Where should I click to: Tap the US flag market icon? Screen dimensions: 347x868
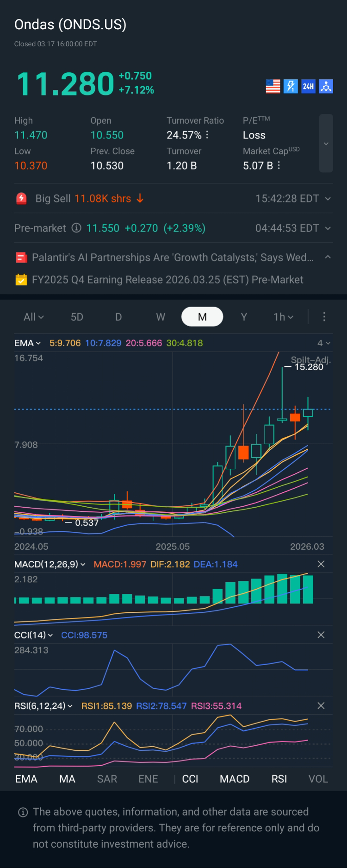(273, 86)
